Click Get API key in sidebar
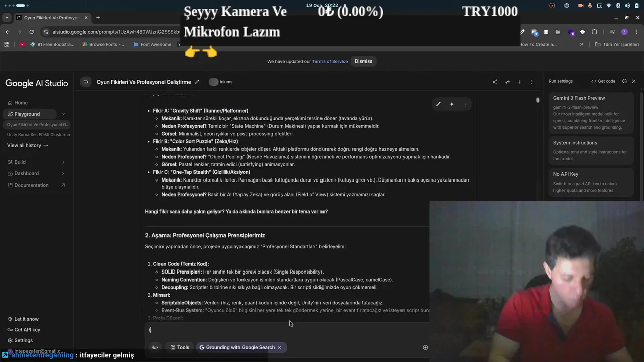 pos(24,330)
